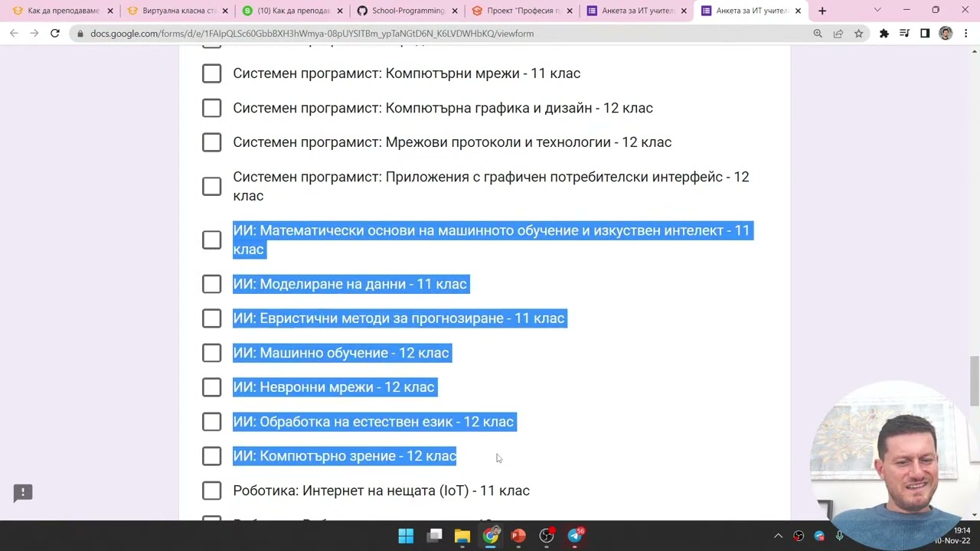Check Мрежови протоколи и технологии - 12 клас
This screenshot has height=551, width=980.
coord(212,142)
